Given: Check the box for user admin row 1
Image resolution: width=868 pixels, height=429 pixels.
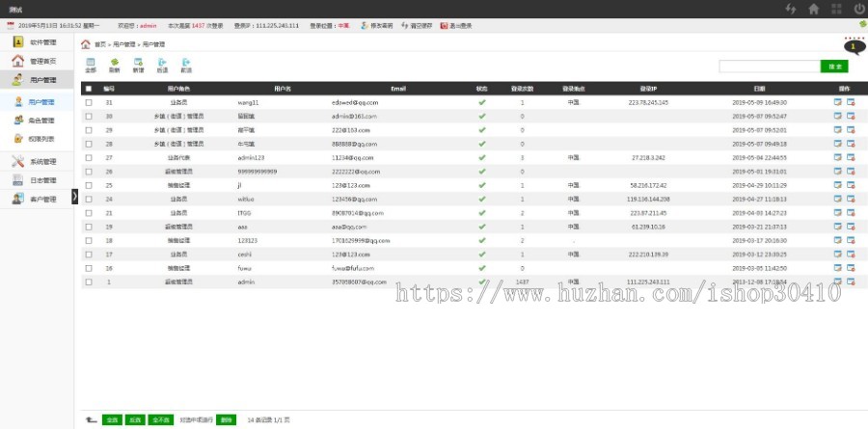Looking at the screenshot, I should pyautogui.click(x=89, y=282).
